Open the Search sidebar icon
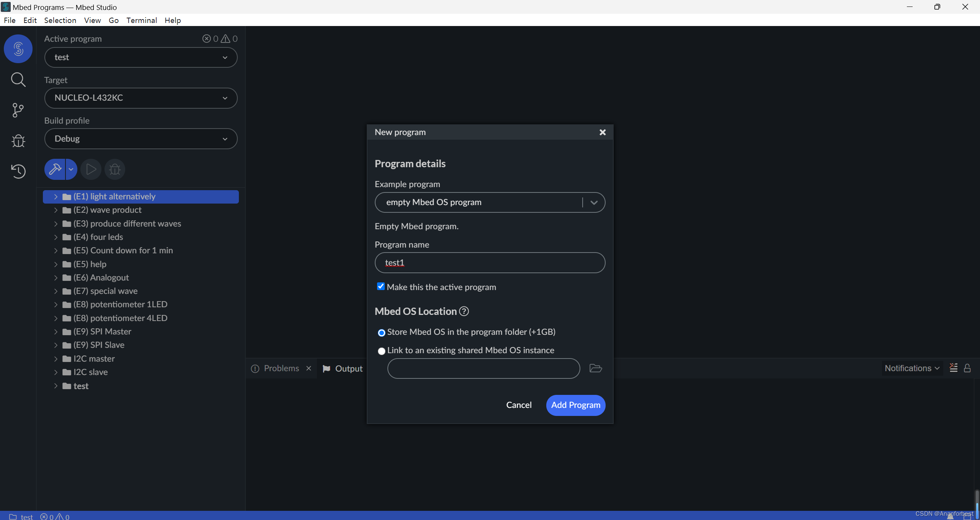The image size is (980, 520). (18, 80)
